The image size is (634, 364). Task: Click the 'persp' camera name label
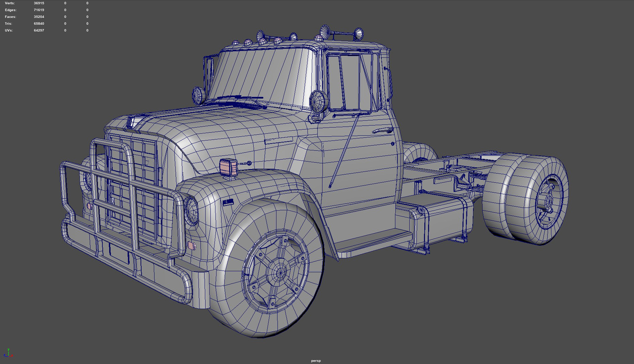point(316,361)
